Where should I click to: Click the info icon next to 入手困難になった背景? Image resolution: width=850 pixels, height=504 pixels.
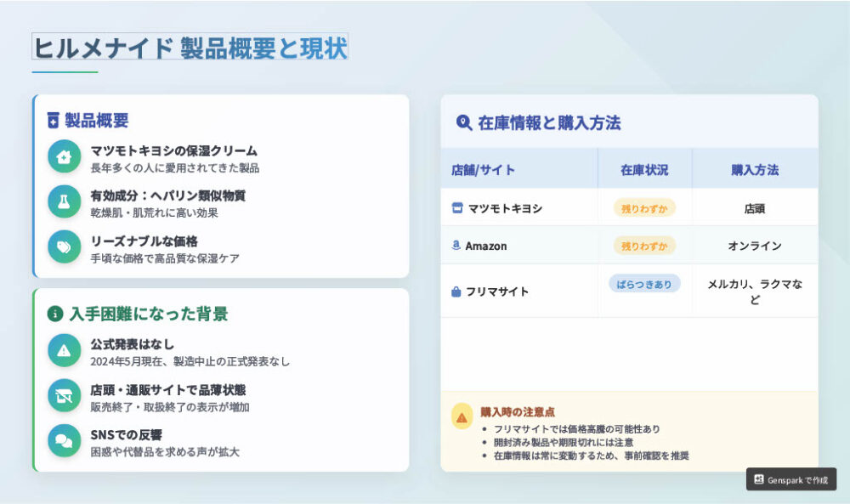pos(55,314)
